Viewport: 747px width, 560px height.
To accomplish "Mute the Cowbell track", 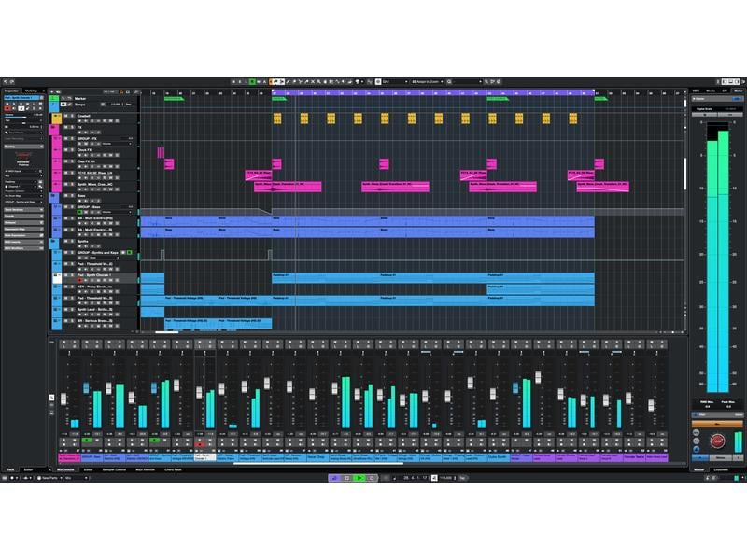I will (66, 116).
